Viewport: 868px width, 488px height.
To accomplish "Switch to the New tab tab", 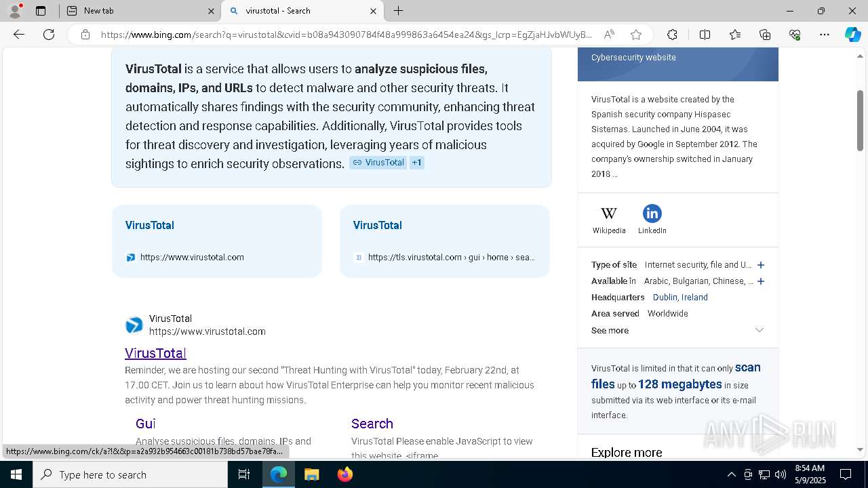I will click(139, 11).
